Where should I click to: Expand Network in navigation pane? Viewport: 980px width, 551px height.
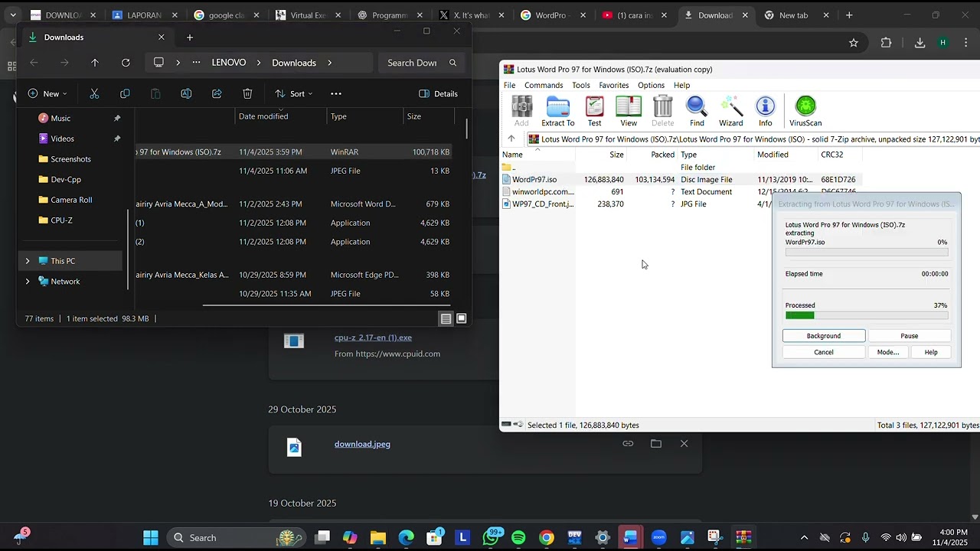pos(28,282)
